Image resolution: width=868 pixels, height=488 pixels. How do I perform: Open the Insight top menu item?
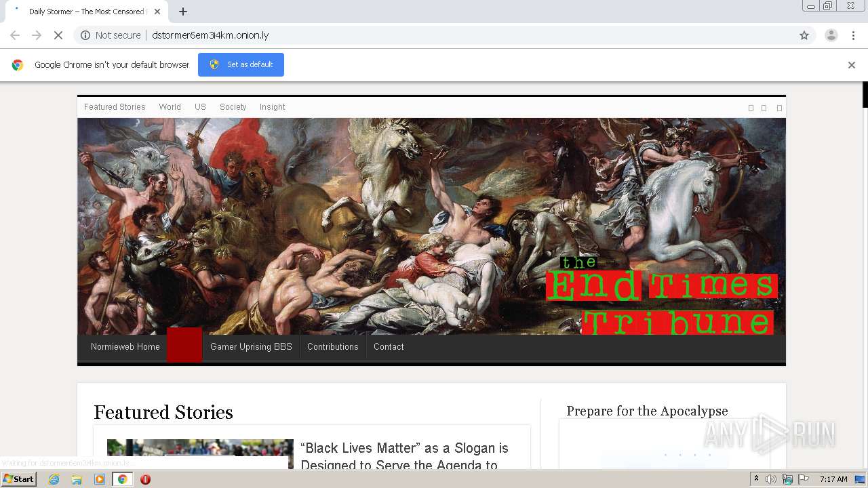point(272,107)
